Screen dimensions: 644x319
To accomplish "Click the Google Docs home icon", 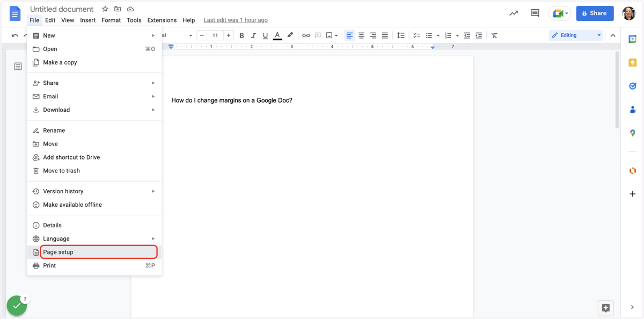I will [x=15, y=14].
